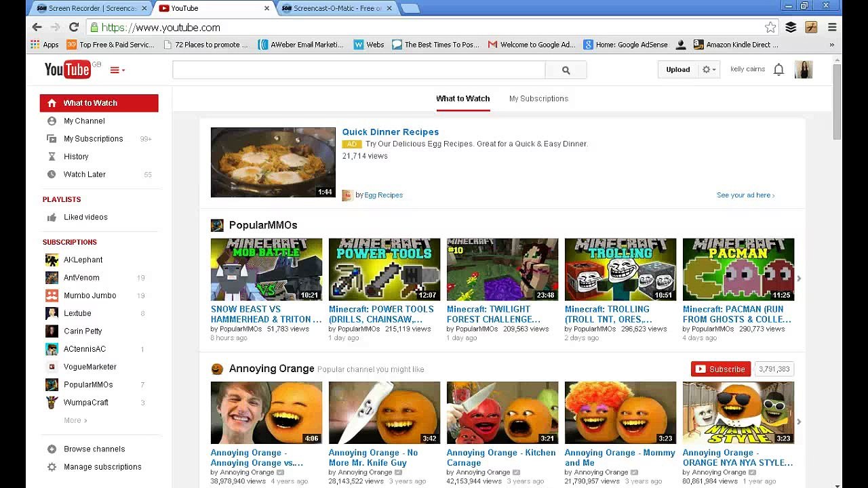Image resolution: width=868 pixels, height=488 pixels.
Task: Open the Chrome menu button
Action: pyautogui.click(x=832, y=27)
